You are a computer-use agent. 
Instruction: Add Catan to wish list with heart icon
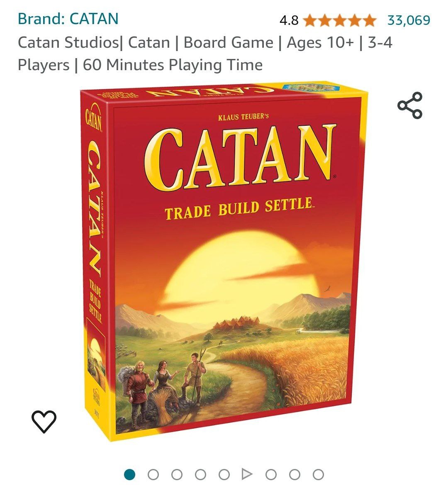point(44,421)
